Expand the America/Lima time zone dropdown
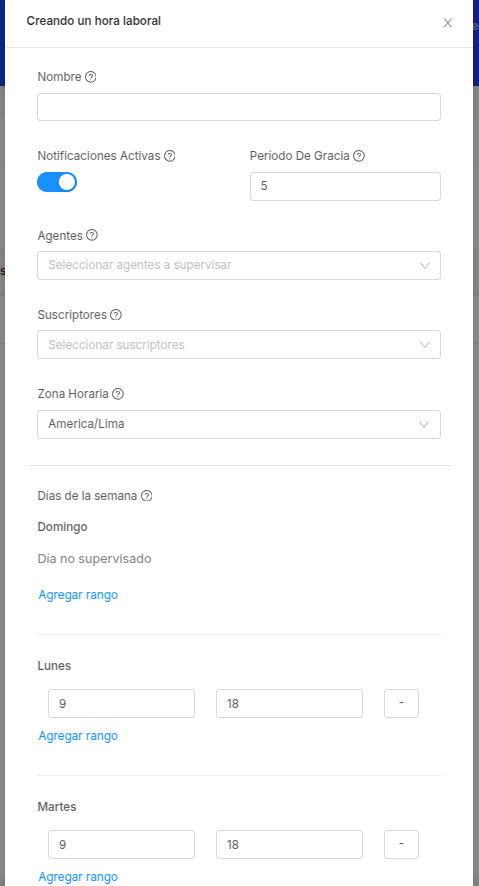This screenshot has width=479, height=886. (x=239, y=424)
